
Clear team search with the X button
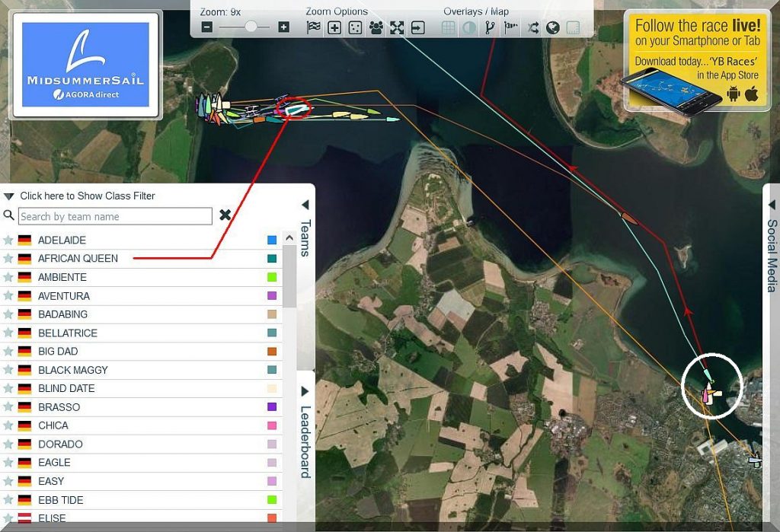click(x=225, y=215)
